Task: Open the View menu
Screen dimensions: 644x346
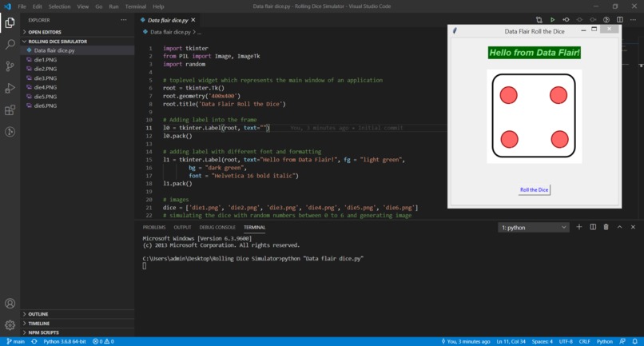Action: coord(83,6)
